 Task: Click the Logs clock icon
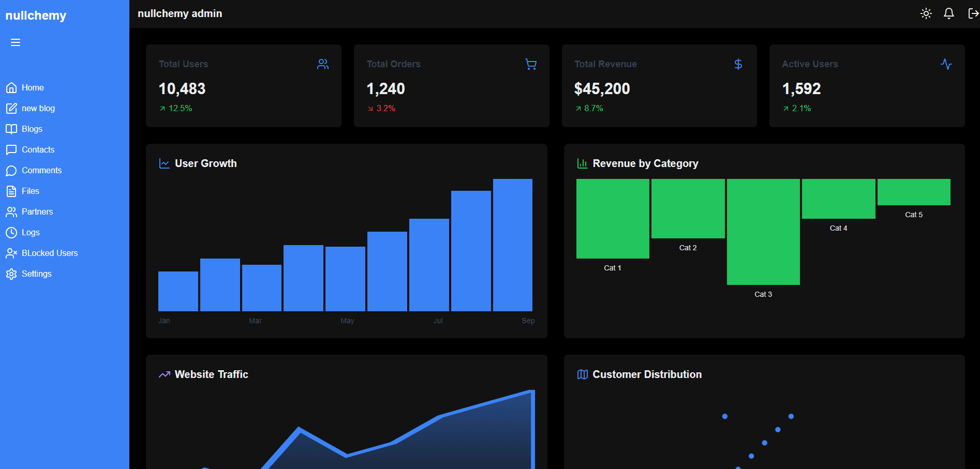(x=11, y=233)
